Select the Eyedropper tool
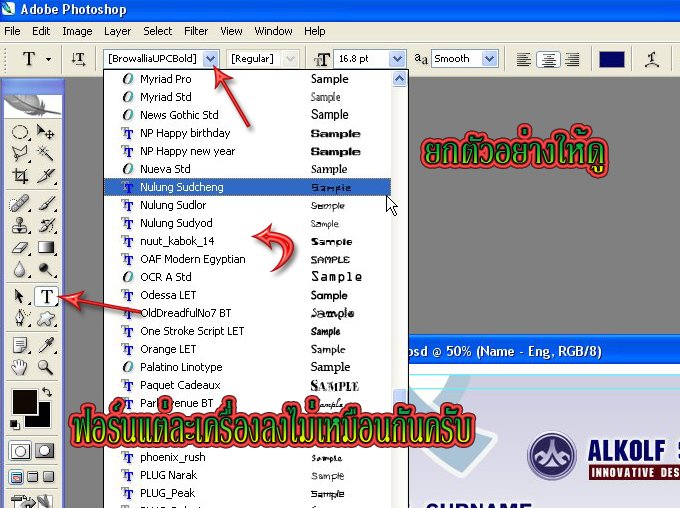 click(x=46, y=345)
